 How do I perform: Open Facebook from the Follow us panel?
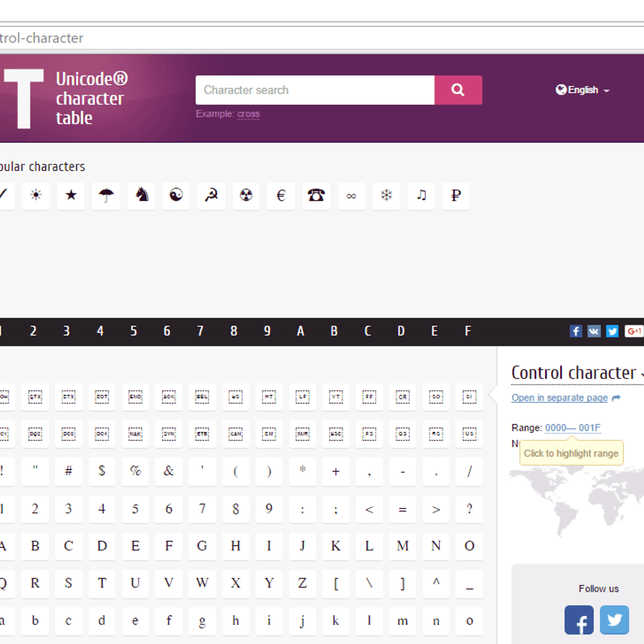[579, 620]
